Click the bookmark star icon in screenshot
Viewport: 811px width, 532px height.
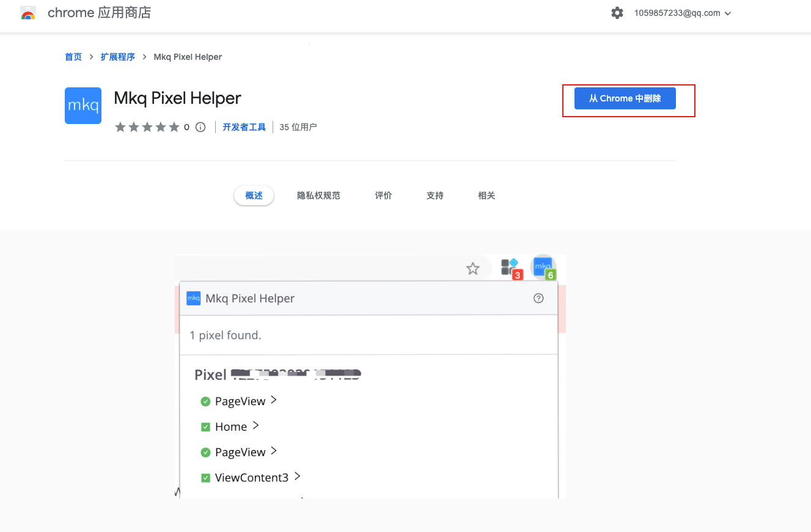472,269
